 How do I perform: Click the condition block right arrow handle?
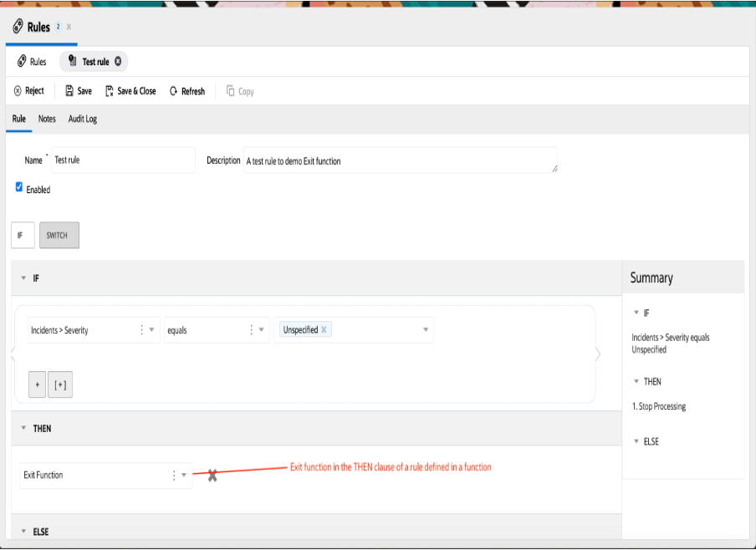[x=598, y=354]
